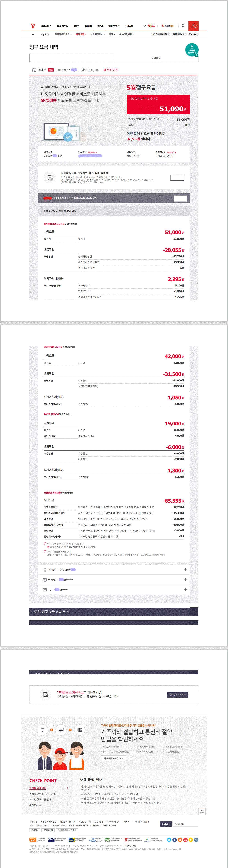Open the hamburger menu icon
This screenshot has height=868, width=228.
coord(33,34)
